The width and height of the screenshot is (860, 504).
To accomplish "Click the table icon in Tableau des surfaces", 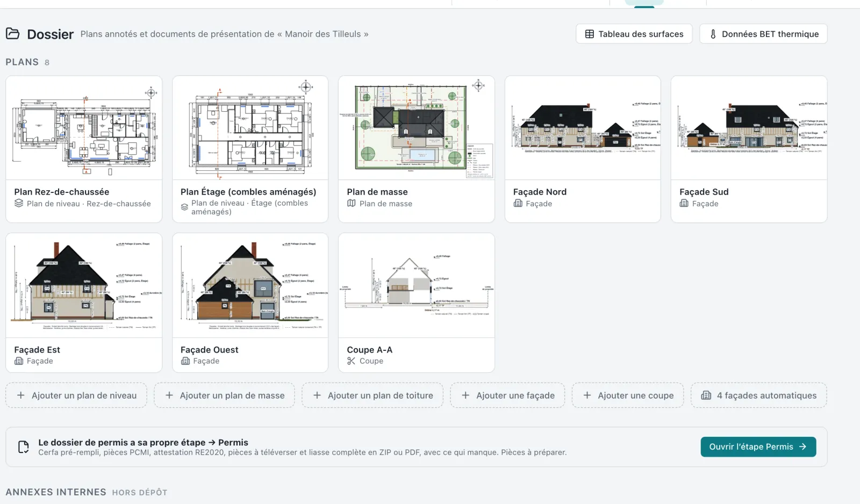I will 590,34.
